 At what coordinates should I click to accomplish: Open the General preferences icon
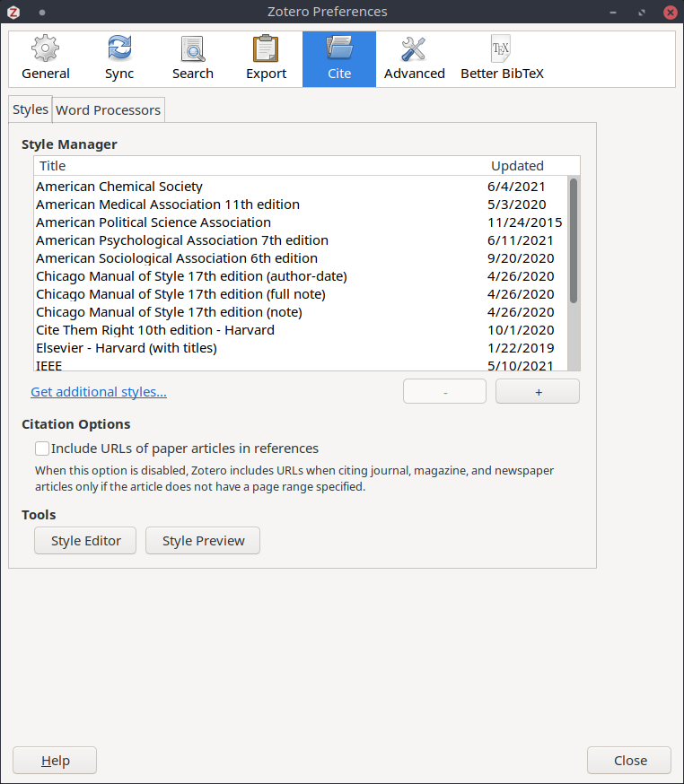click(45, 57)
